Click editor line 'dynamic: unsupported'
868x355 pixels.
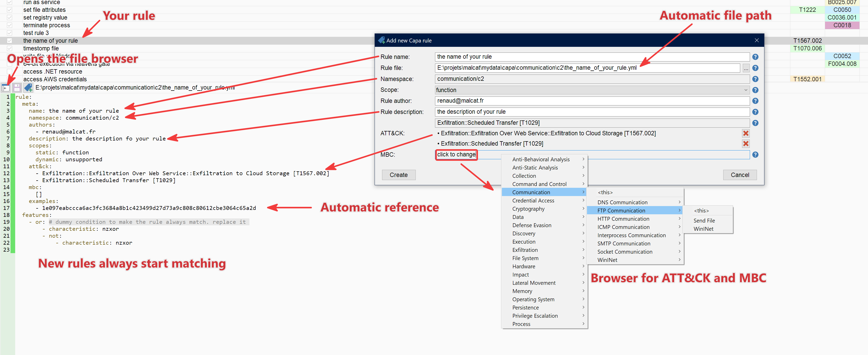[x=69, y=159]
